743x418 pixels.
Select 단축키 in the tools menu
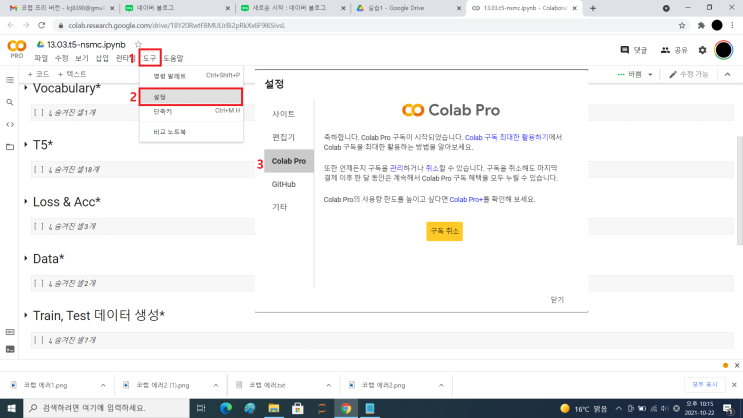point(191,112)
